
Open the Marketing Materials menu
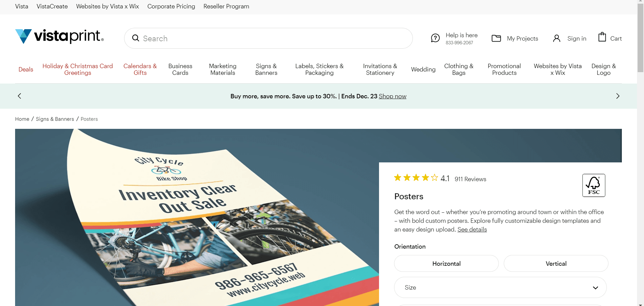pos(223,69)
